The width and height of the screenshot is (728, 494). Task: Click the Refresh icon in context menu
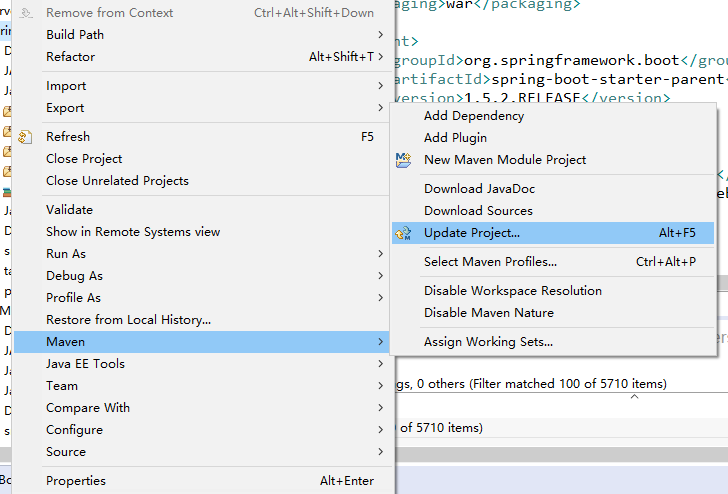[27, 137]
